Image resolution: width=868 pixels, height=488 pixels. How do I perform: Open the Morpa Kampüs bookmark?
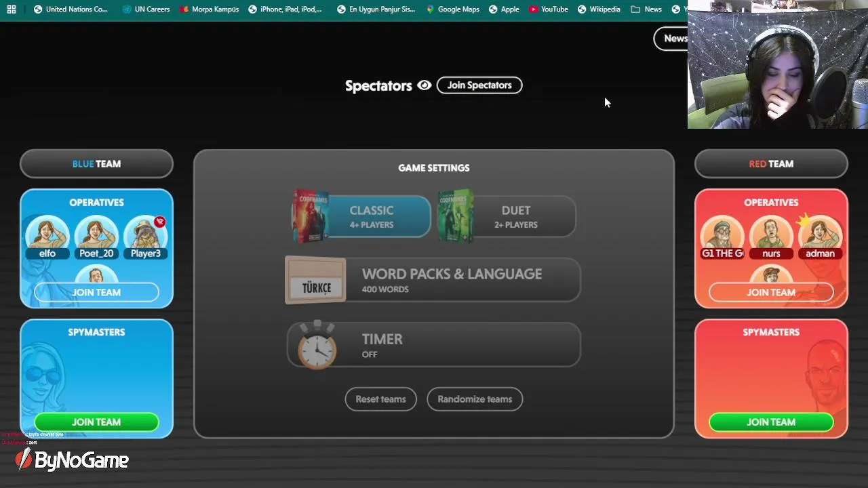[x=209, y=9]
